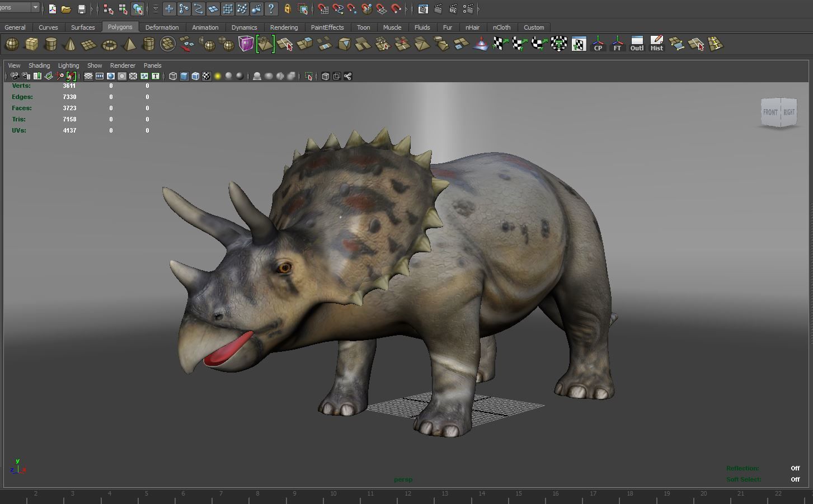Create a polygon torus from the shelf
This screenshot has height=504, width=813.
(x=109, y=44)
